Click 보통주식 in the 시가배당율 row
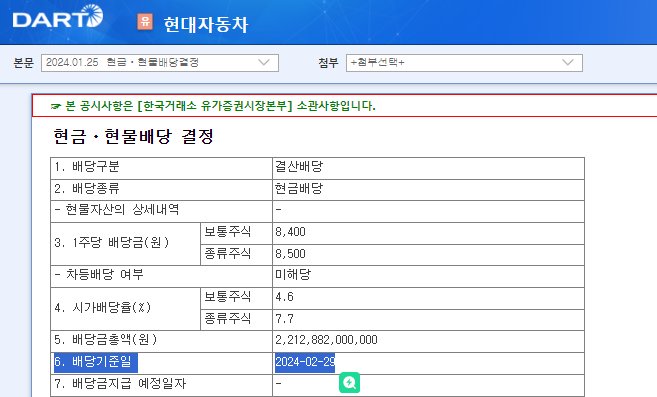Image resolution: width=657 pixels, height=397 pixels. pos(228,297)
